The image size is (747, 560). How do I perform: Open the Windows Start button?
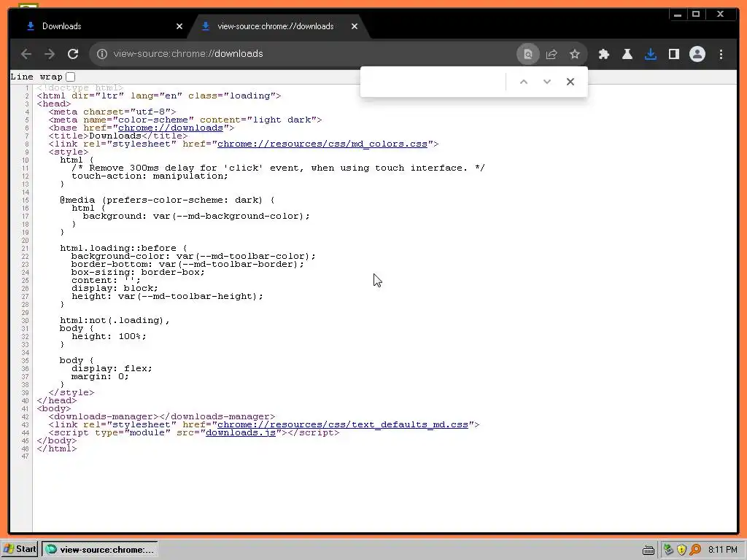point(20,549)
